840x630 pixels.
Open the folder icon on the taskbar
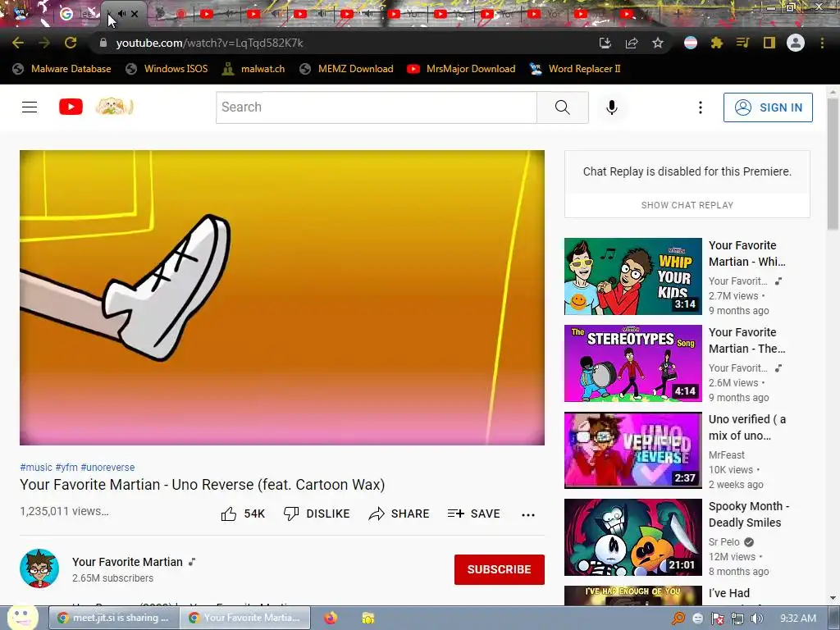point(368,618)
